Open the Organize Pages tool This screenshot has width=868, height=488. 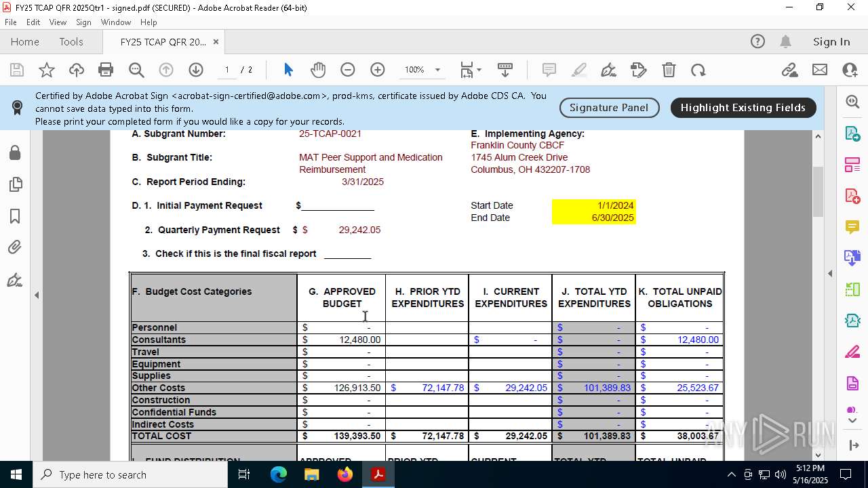pyautogui.click(x=852, y=165)
